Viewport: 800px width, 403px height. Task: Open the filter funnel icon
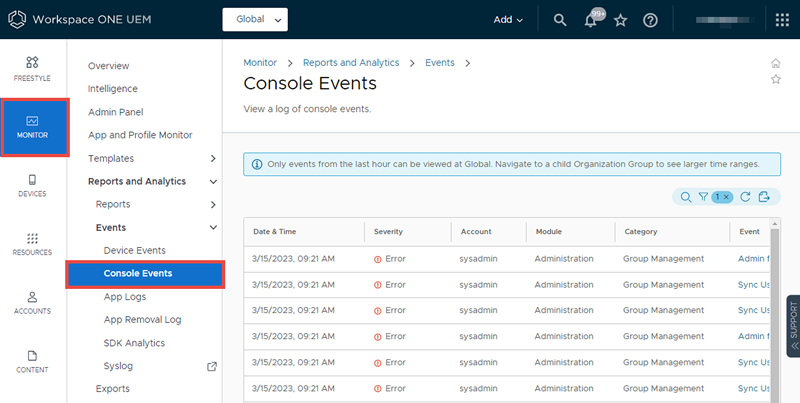[703, 197]
